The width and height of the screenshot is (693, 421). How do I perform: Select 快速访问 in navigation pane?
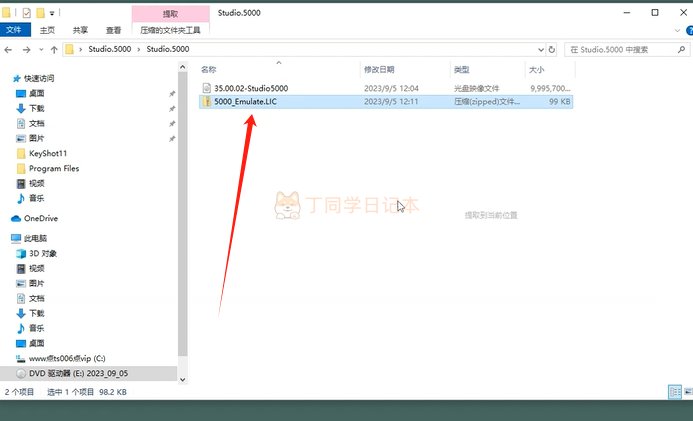click(x=39, y=78)
